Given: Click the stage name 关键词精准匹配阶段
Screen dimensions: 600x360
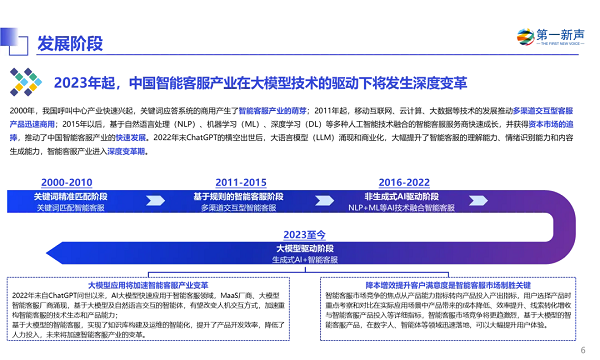Looking at the screenshot, I should pyautogui.click(x=70, y=197).
